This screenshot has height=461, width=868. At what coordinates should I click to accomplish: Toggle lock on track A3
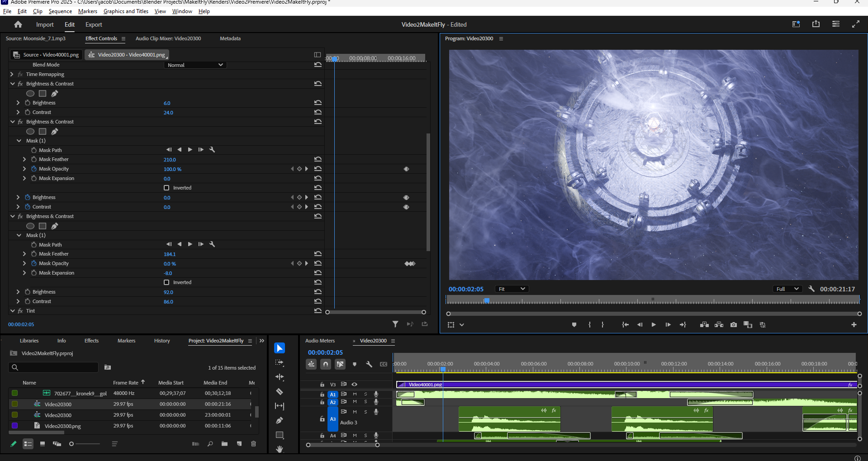point(322,419)
